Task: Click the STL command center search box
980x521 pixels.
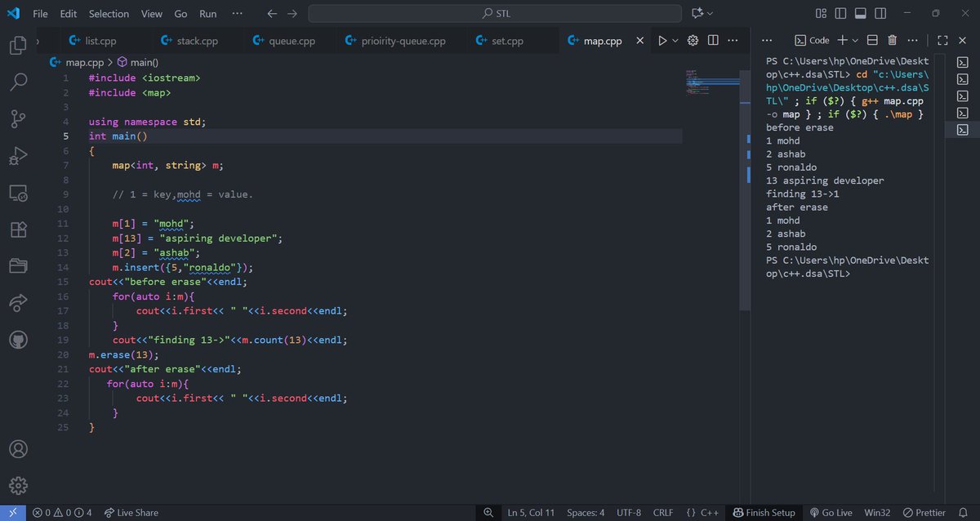Action: (x=495, y=13)
